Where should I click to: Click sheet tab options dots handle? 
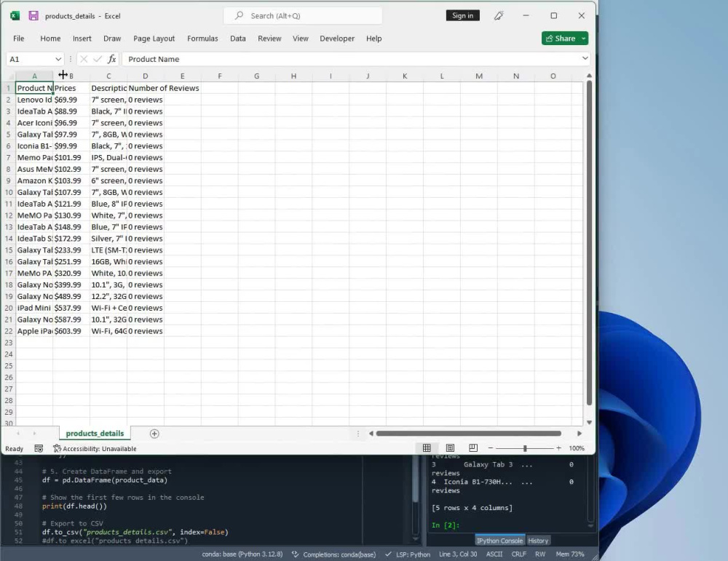point(358,434)
